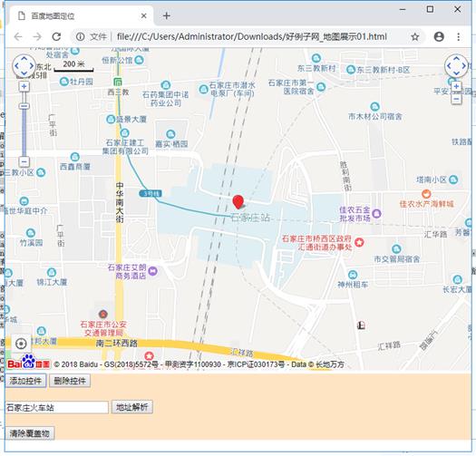The height and width of the screenshot is (456, 476).
Task: Click the 竹溪园 map label
Action: pos(31,243)
